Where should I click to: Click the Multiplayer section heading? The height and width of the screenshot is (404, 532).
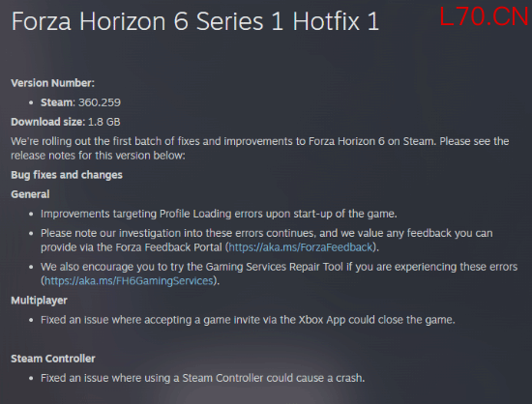(x=39, y=301)
